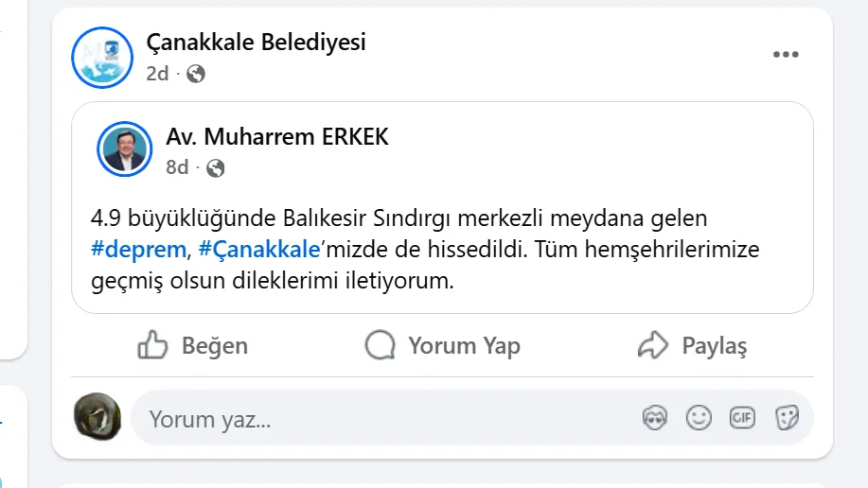The width and height of the screenshot is (868, 488).
Task: Like the post with the Beğen button
Action: (193, 346)
